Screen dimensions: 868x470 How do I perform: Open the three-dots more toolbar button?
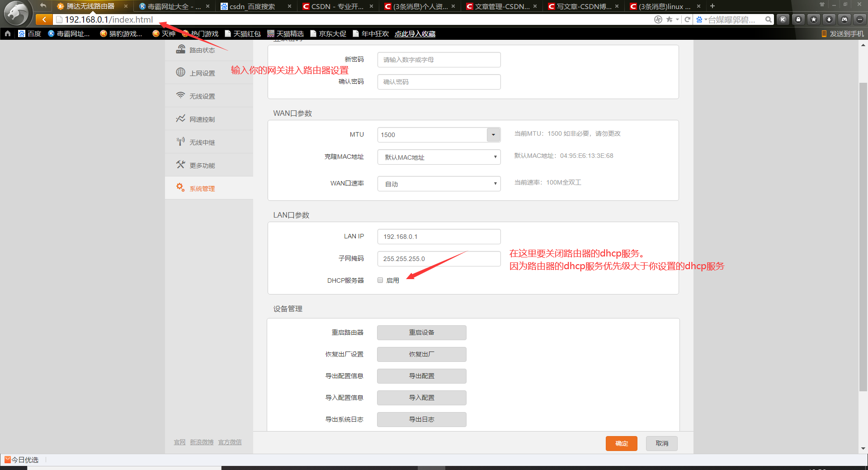[x=860, y=19]
